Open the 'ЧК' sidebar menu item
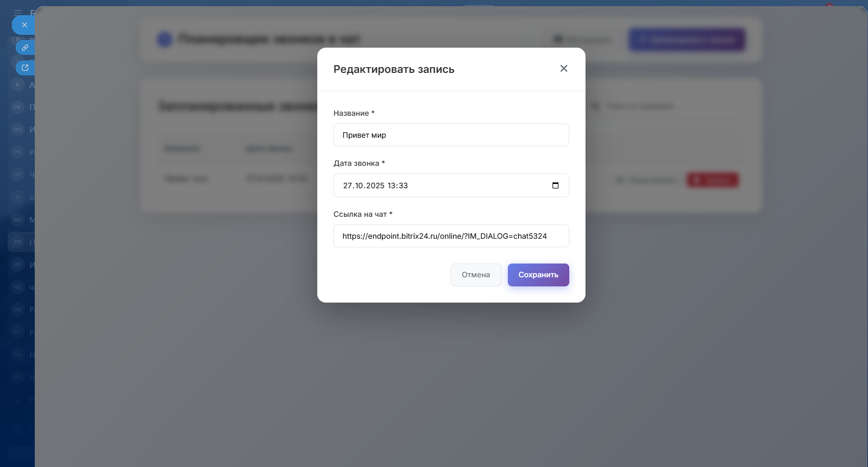This screenshot has height=467, width=868. tap(18, 287)
